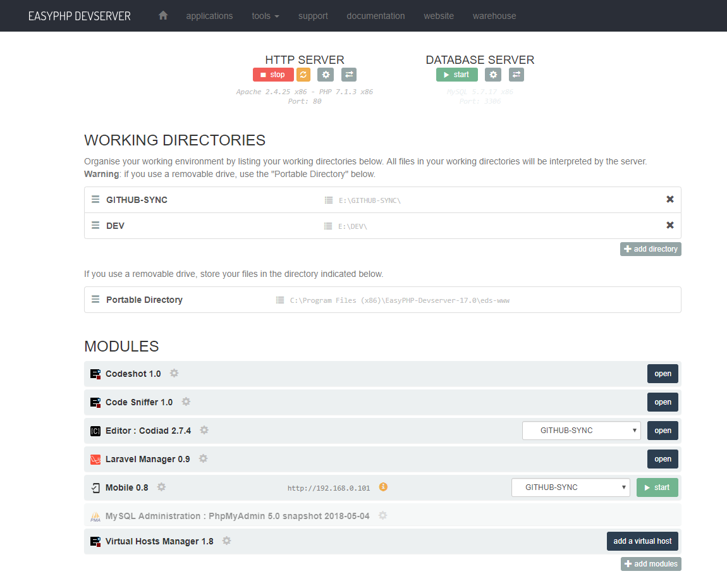Open PhpMyAdmin module settings gear

382,516
